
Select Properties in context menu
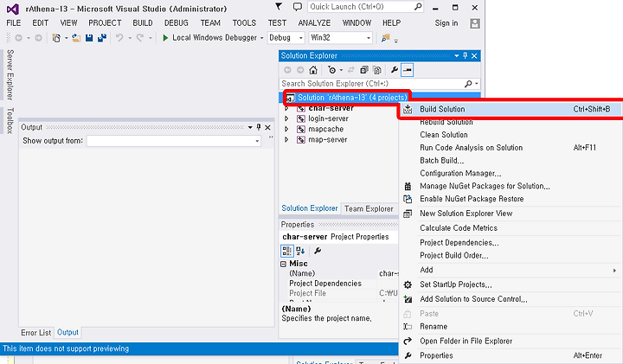511,355
